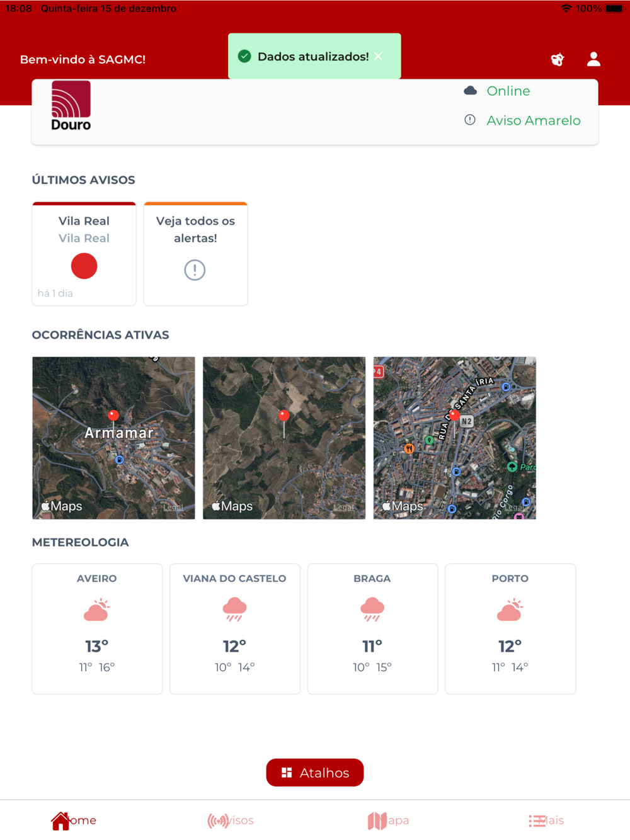This screenshot has height=840, width=630.
Task: Open the user profile icon
Action: pos(593,59)
